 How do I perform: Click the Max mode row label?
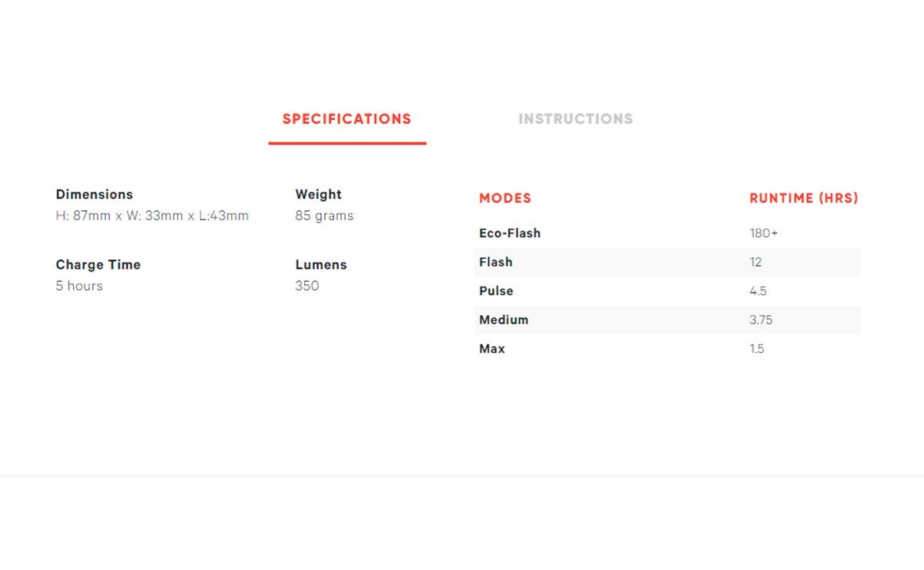[x=492, y=349]
